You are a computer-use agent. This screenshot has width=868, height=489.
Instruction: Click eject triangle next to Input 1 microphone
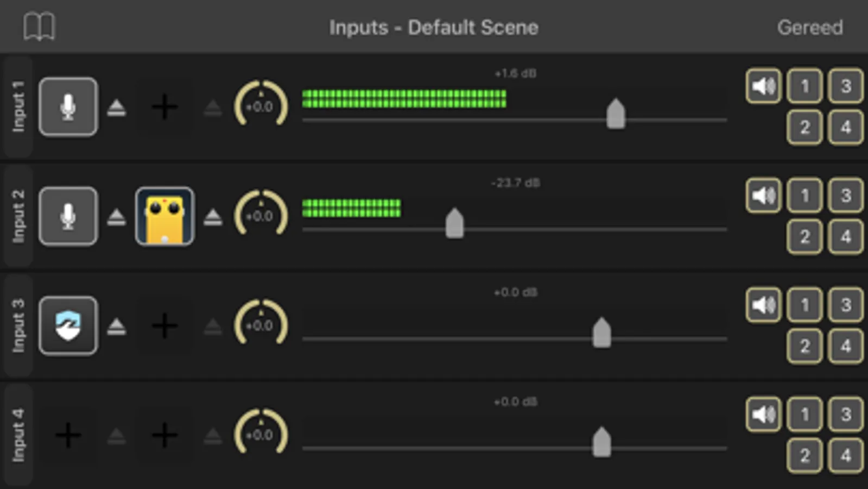coord(117,108)
